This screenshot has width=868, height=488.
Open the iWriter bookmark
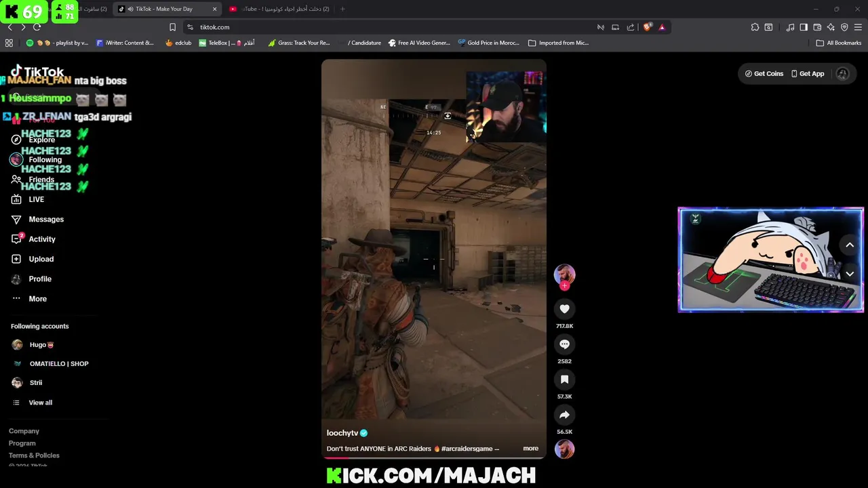[125, 43]
